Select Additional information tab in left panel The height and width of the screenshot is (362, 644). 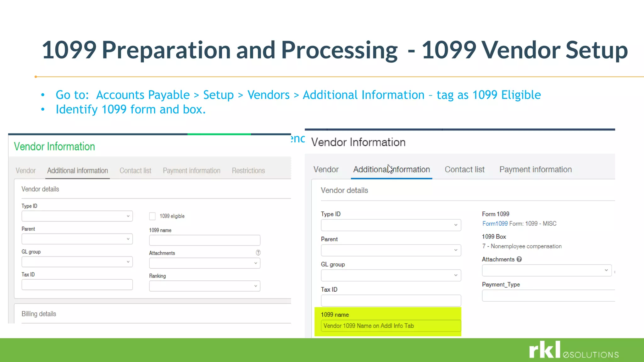click(x=78, y=171)
